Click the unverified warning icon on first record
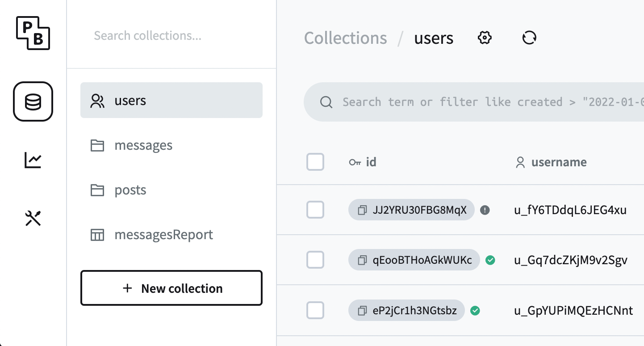This screenshot has width=644, height=346. tap(485, 210)
